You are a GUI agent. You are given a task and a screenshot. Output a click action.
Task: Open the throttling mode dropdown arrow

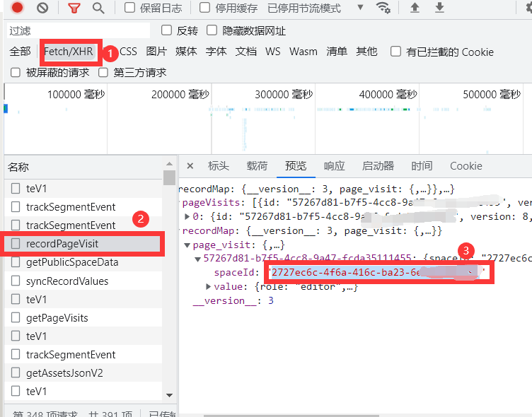[x=360, y=8]
